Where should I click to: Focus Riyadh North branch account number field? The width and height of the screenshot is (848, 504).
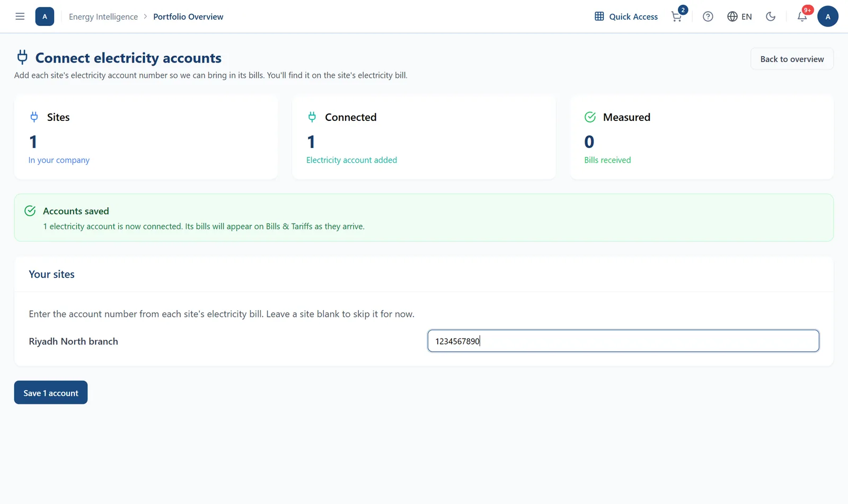[623, 341]
